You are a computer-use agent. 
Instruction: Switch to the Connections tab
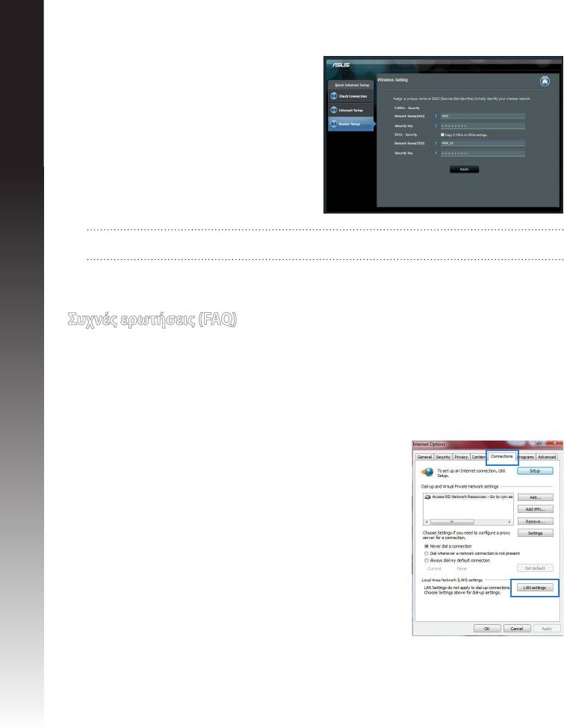click(502, 455)
